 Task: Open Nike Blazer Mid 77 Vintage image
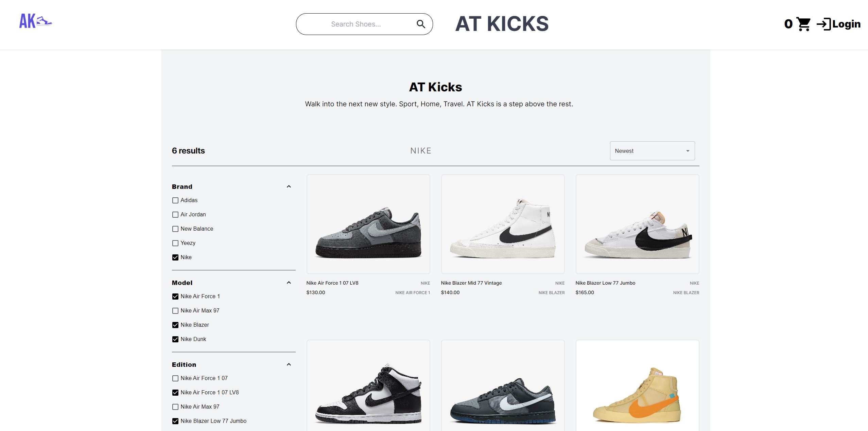[503, 224]
